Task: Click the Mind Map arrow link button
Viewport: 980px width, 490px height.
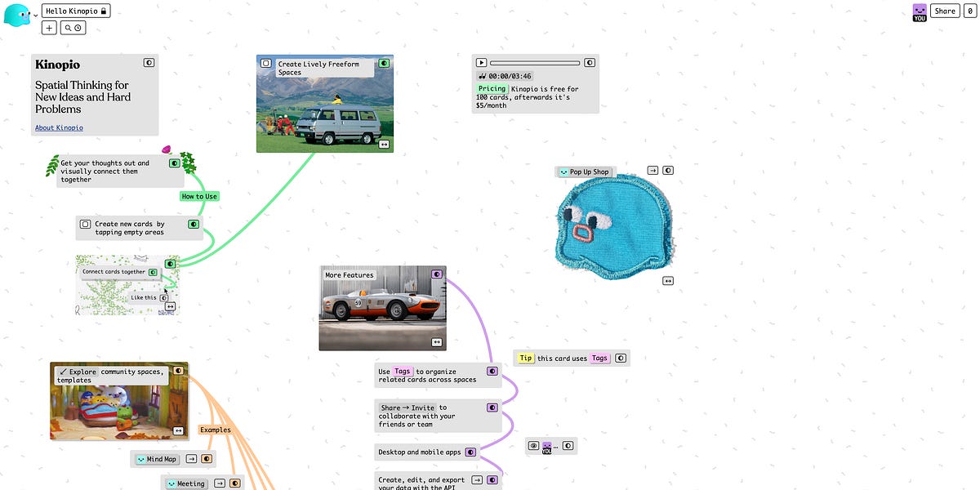Action: tap(191, 459)
